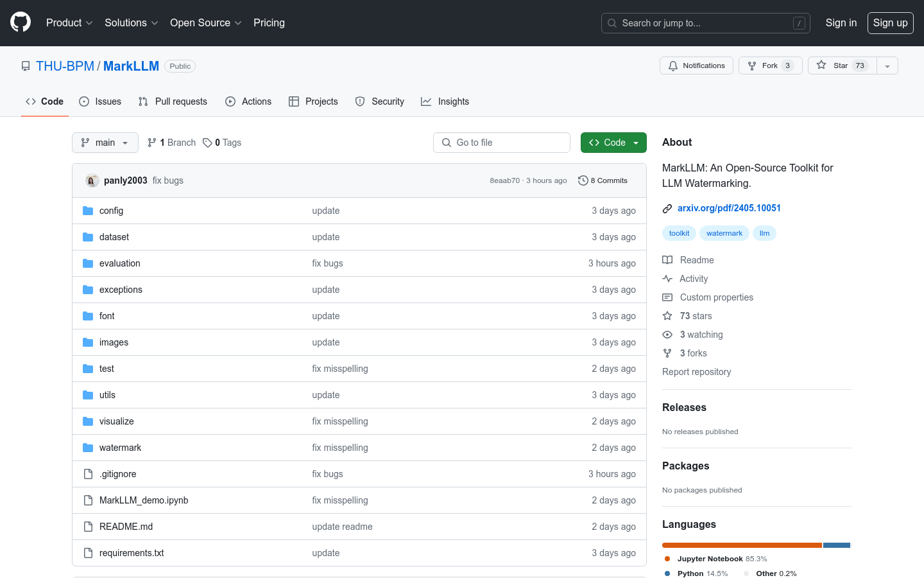Open the main branch selector dropdown

105,143
